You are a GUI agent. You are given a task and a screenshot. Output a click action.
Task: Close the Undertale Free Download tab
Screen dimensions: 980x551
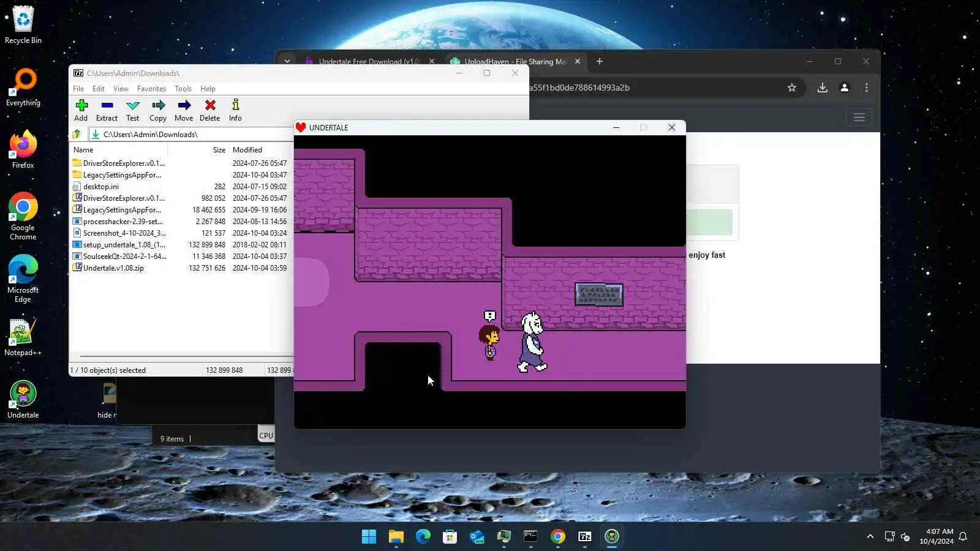click(432, 62)
